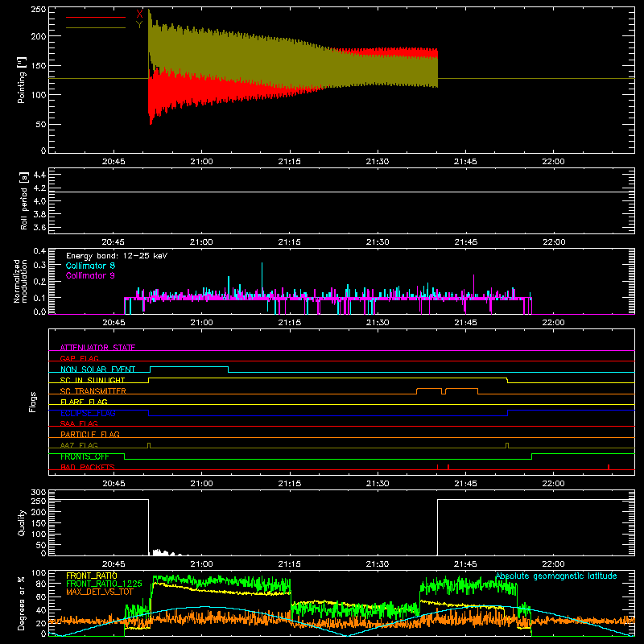Click the olive Y legend line sample

(x=96, y=27)
